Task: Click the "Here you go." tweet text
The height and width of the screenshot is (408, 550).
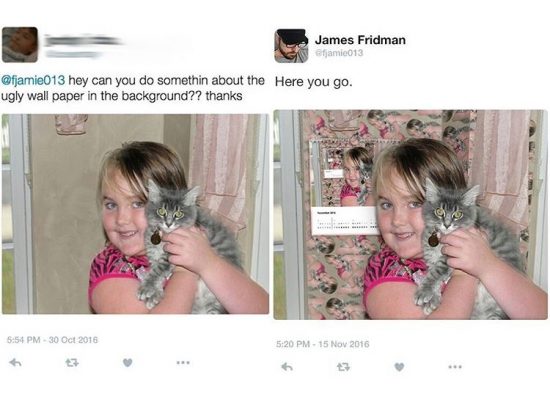Action: pos(314,82)
